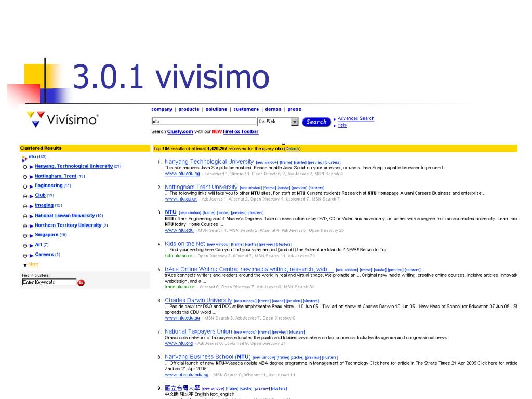Click the Enter Keywords cluster field

point(49,282)
